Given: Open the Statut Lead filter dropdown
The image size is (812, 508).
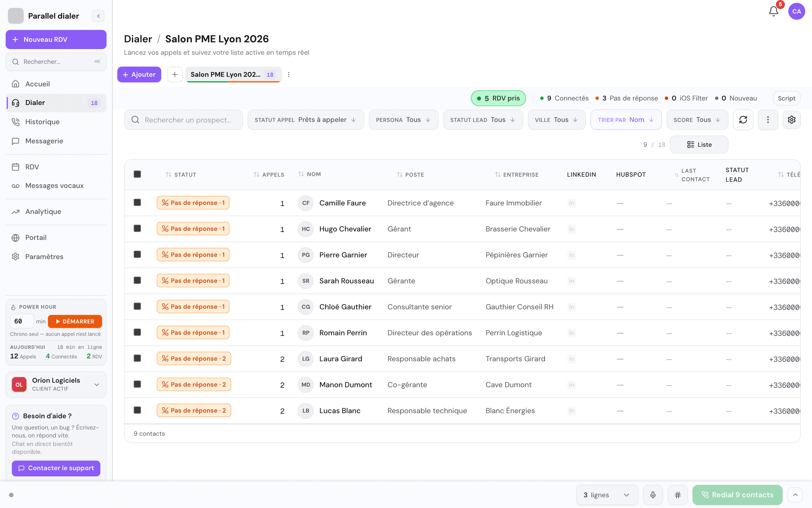Looking at the screenshot, I should [483, 120].
